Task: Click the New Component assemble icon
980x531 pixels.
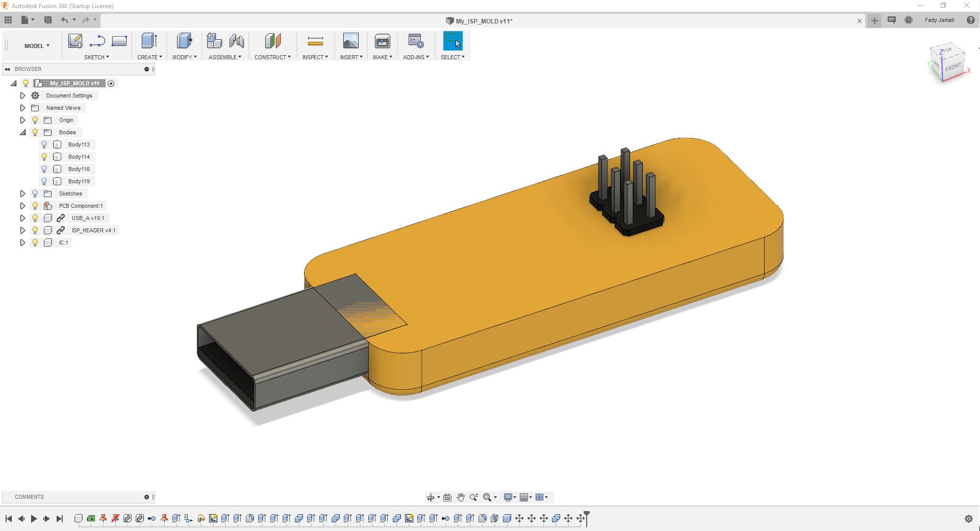Action: [x=214, y=41]
